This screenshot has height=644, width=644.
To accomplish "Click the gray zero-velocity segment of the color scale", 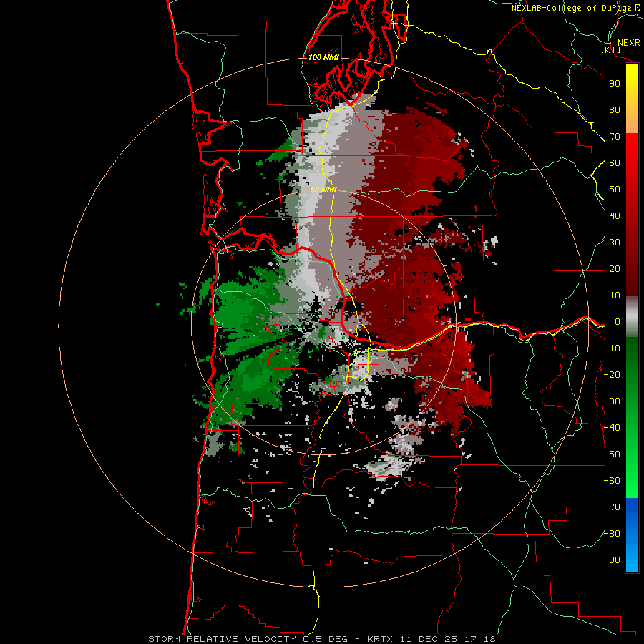I will [632, 317].
